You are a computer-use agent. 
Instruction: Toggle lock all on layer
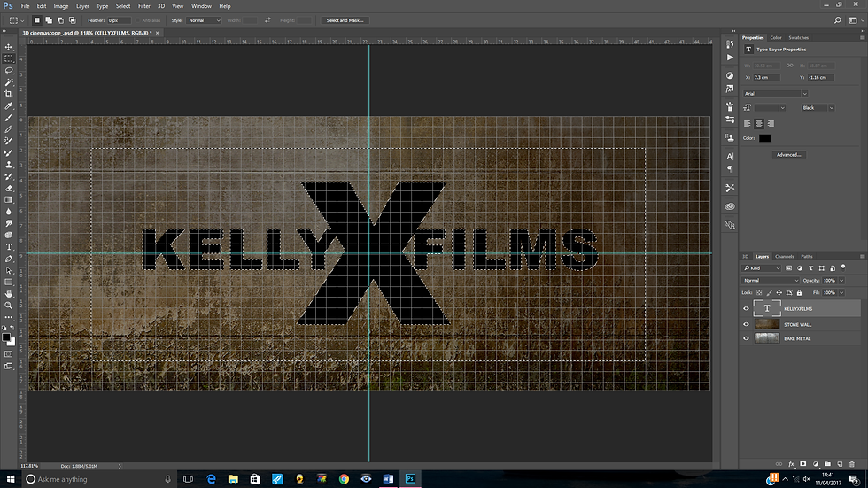click(x=799, y=292)
